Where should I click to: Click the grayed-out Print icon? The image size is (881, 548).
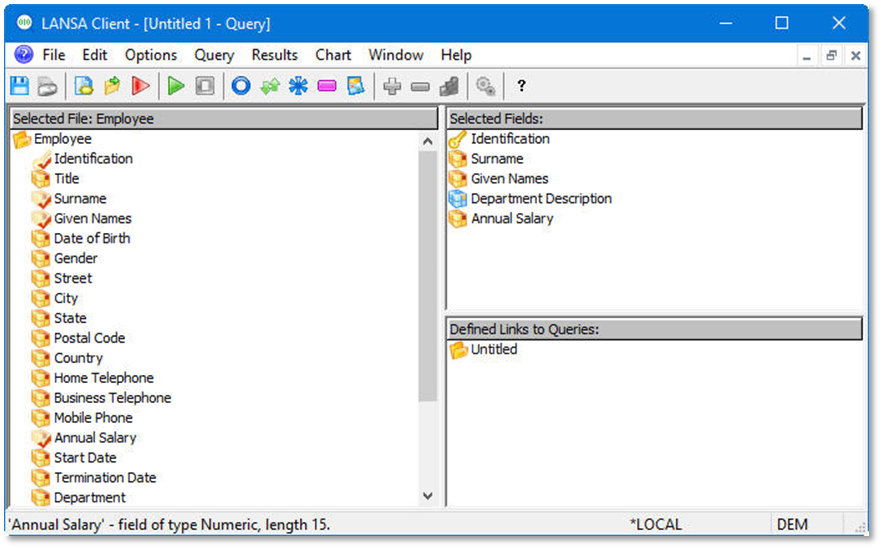48,86
